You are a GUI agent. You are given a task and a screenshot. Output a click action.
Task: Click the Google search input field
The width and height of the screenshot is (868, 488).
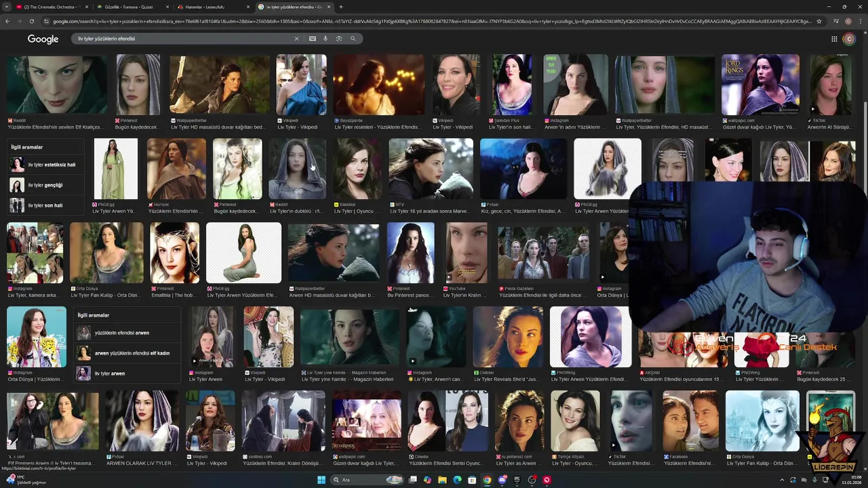point(183,39)
